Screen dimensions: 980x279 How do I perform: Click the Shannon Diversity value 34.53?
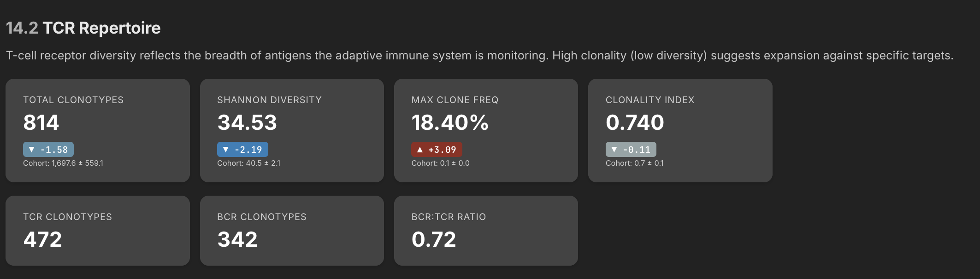[x=247, y=122]
